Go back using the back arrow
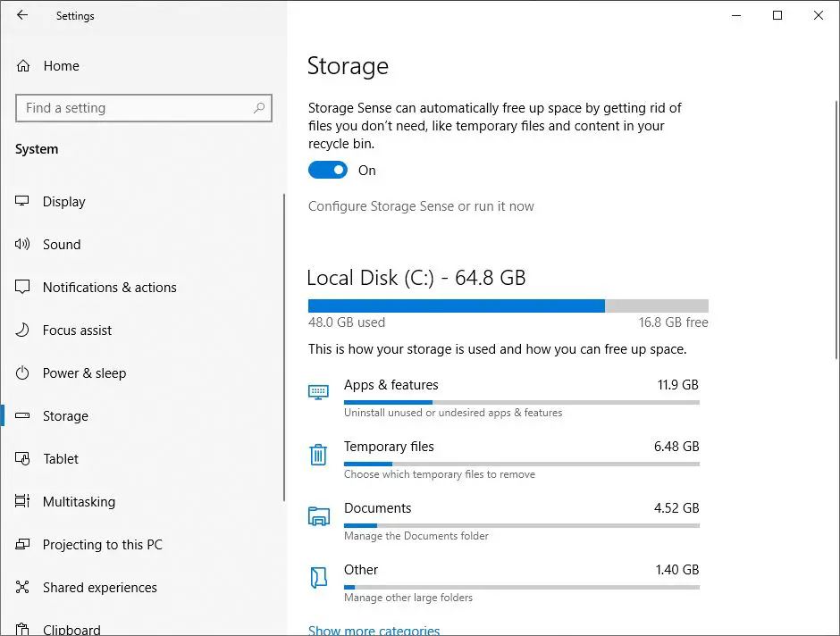840x636 pixels. point(22,15)
